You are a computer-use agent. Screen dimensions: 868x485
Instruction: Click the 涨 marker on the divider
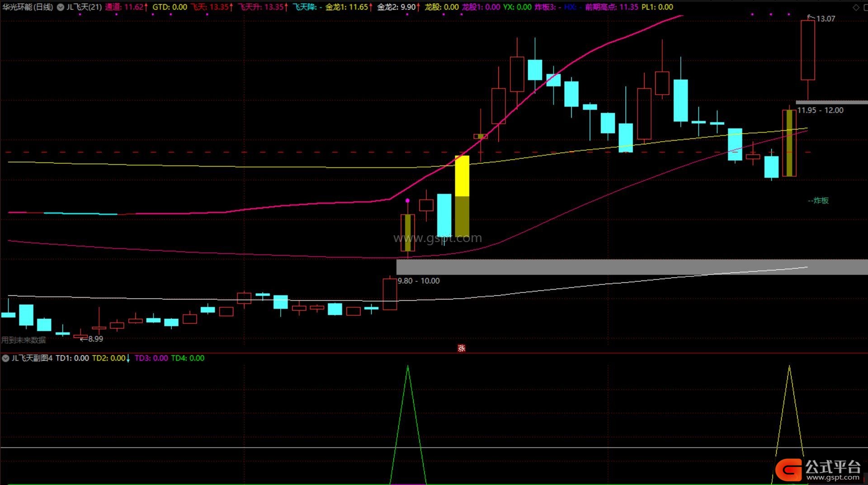point(461,348)
